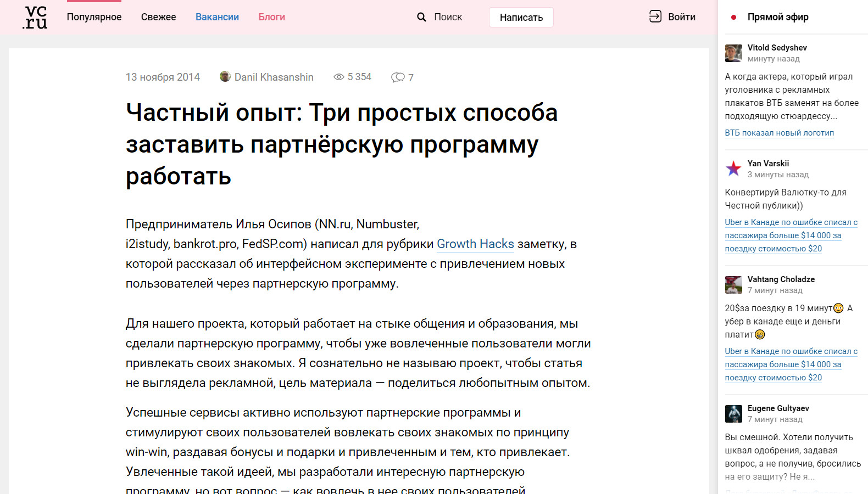Click Vitold Sedyshev's comment text
Screen dimensions: 868x494
click(x=792, y=96)
